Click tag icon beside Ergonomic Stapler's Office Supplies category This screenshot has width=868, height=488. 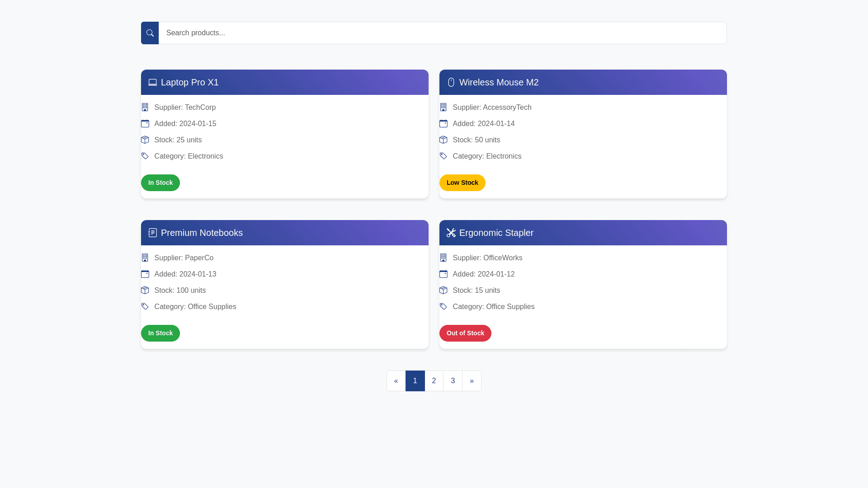443,307
